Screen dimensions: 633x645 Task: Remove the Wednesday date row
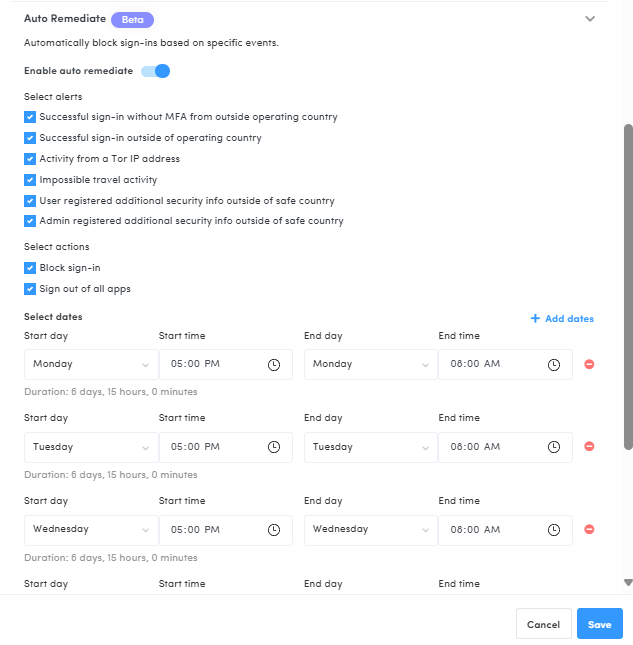click(589, 529)
